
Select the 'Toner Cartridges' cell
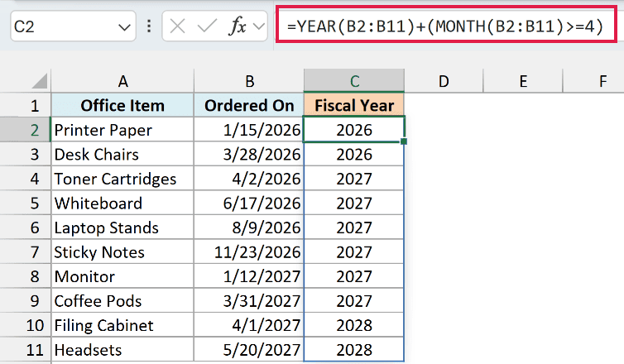tap(122, 179)
